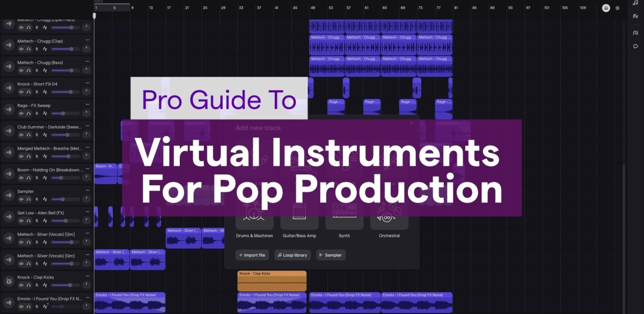Click waveform icon of Sampler track
Screen dimensions: 644x314
[9, 195]
